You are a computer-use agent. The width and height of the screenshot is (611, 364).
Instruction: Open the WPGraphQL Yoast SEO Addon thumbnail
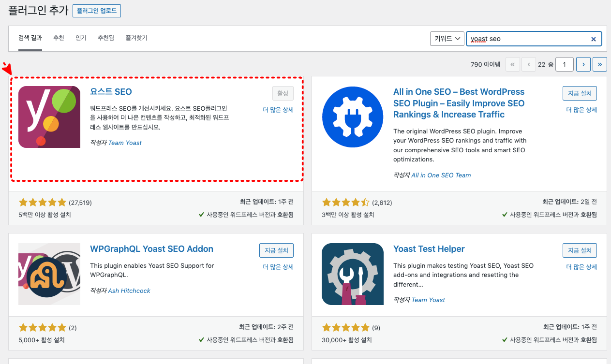pyautogui.click(x=49, y=274)
